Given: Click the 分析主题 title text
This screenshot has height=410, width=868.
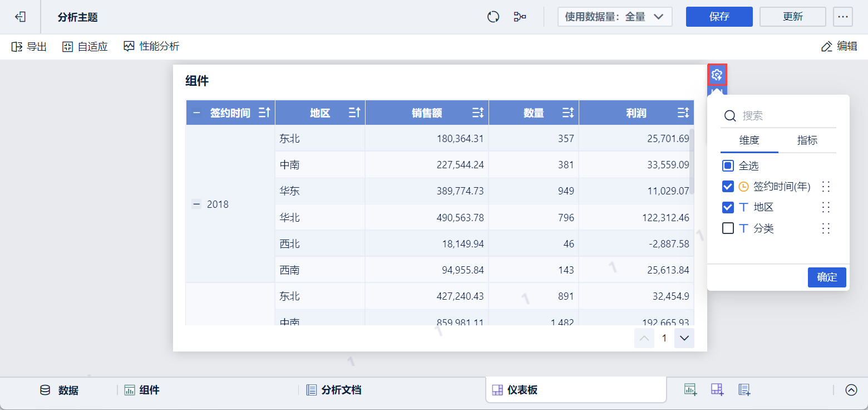Looking at the screenshot, I should 78,17.
